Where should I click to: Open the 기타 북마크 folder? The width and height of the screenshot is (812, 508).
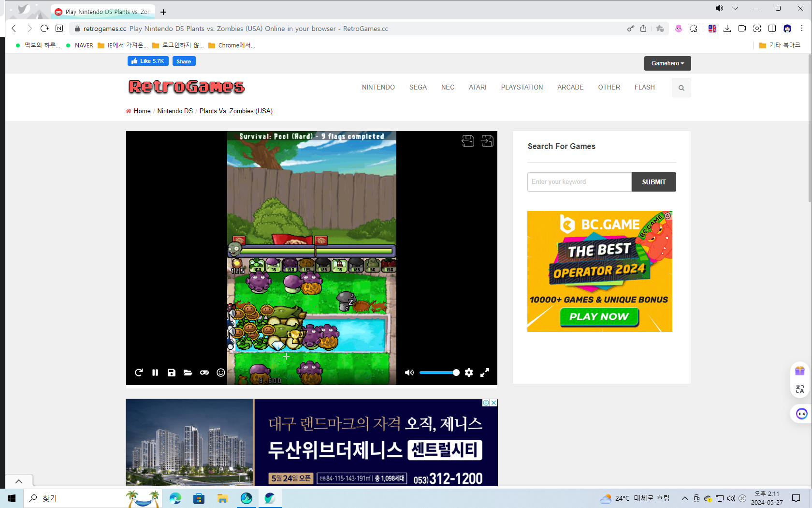[x=780, y=45]
